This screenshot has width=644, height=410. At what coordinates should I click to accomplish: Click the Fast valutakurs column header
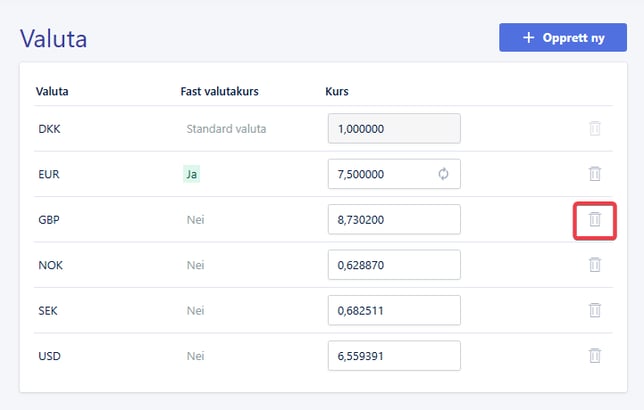click(x=219, y=92)
